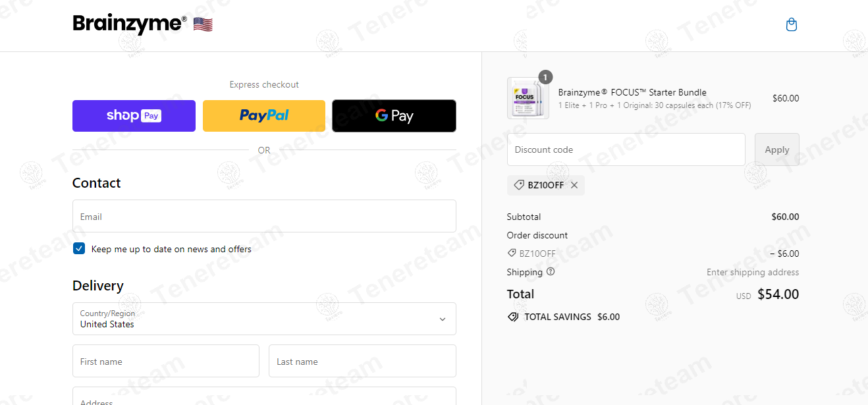Expand the Country/Region dropdown
868x405 pixels.
[264, 319]
